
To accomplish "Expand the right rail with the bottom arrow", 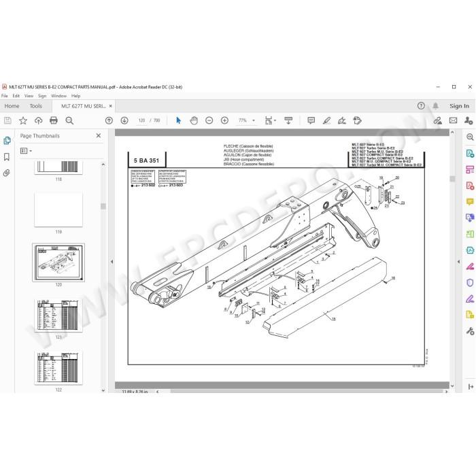I will tap(471, 386).
